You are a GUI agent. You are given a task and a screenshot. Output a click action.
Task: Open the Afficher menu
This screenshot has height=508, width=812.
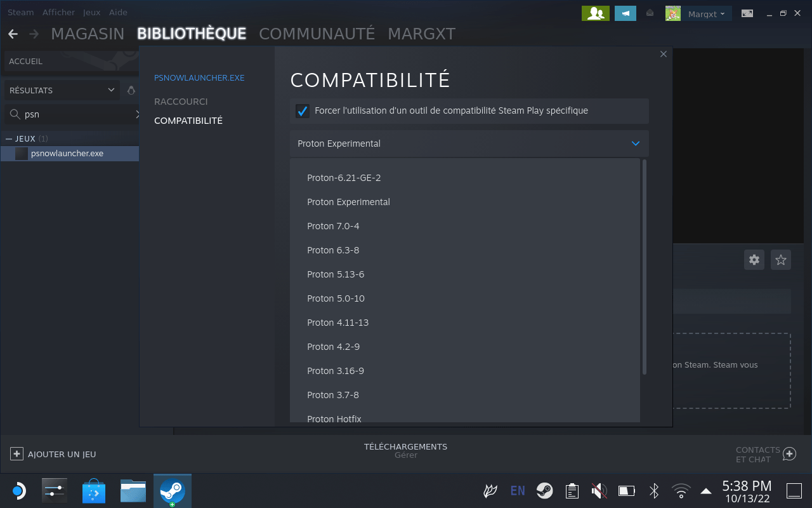coord(58,12)
